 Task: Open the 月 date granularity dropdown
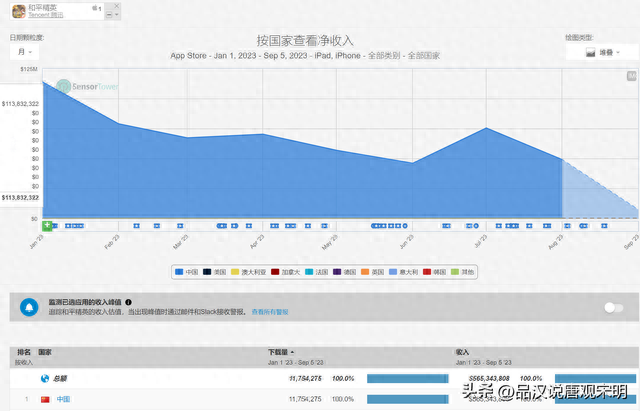tap(24, 52)
